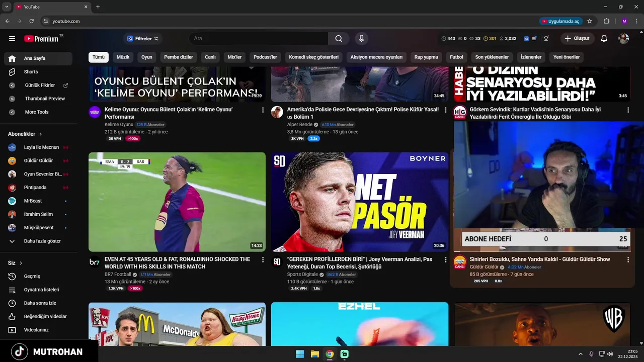This screenshot has width=644, height=362.
Task: Select the Podcast'ler filter chip
Action: pyautogui.click(x=265, y=57)
